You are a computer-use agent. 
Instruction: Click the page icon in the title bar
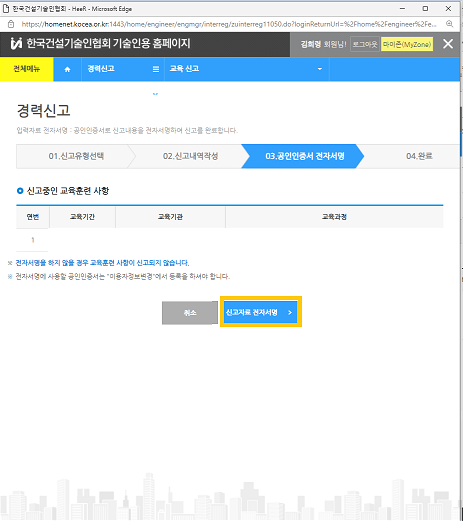6,9
